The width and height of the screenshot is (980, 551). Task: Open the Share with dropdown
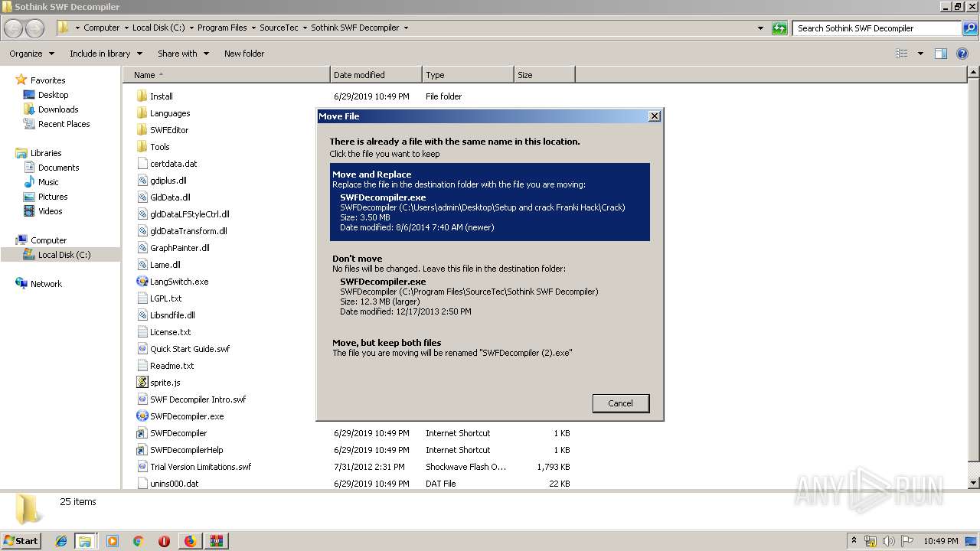tap(183, 54)
